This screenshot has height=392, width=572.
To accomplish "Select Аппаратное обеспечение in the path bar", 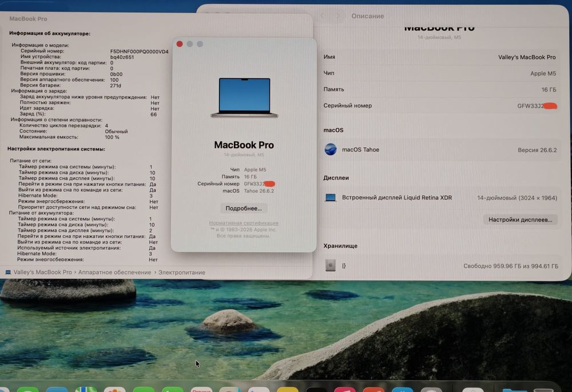I will point(114,272).
